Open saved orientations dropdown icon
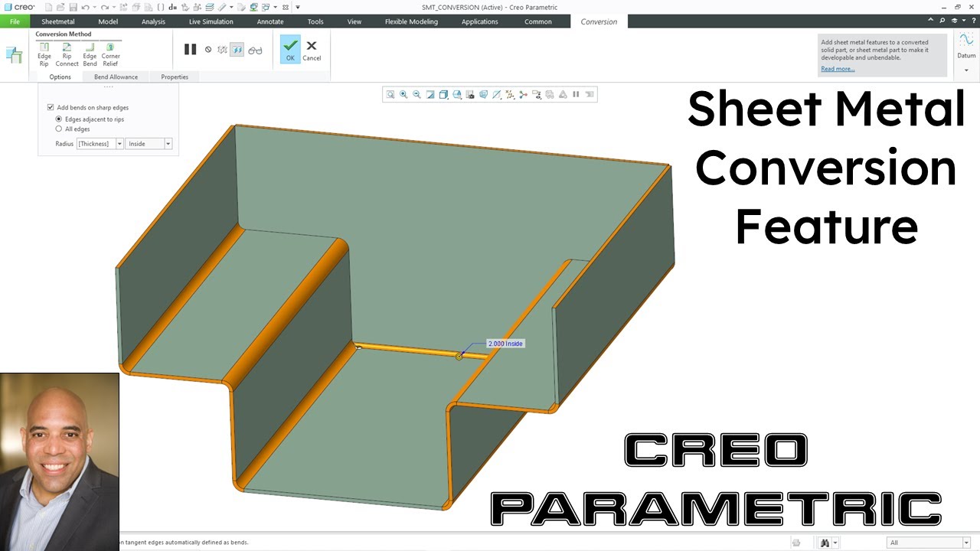 [457, 95]
